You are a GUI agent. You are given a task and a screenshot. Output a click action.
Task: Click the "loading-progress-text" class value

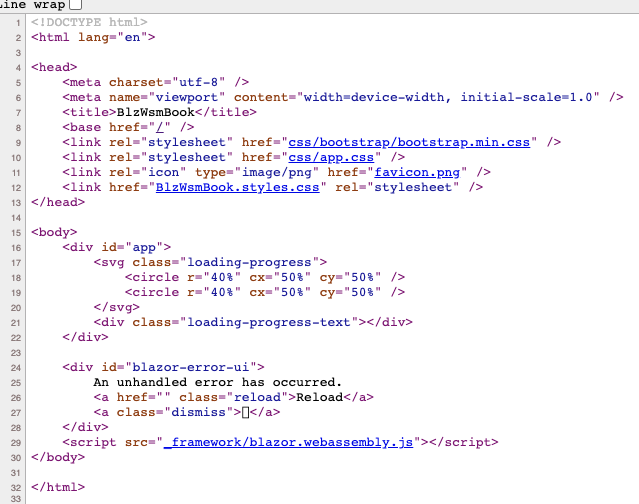coord(269,322)
